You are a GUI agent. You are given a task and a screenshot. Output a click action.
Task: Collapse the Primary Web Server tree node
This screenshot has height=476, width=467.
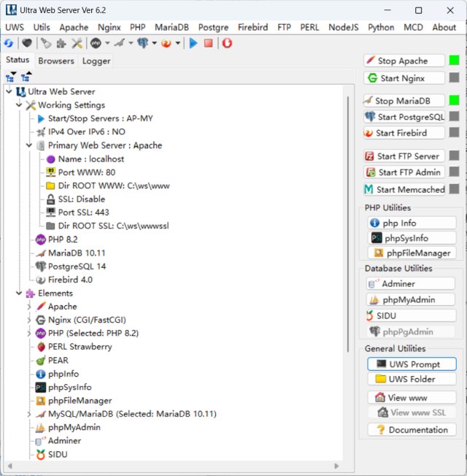tap(29, 145)
